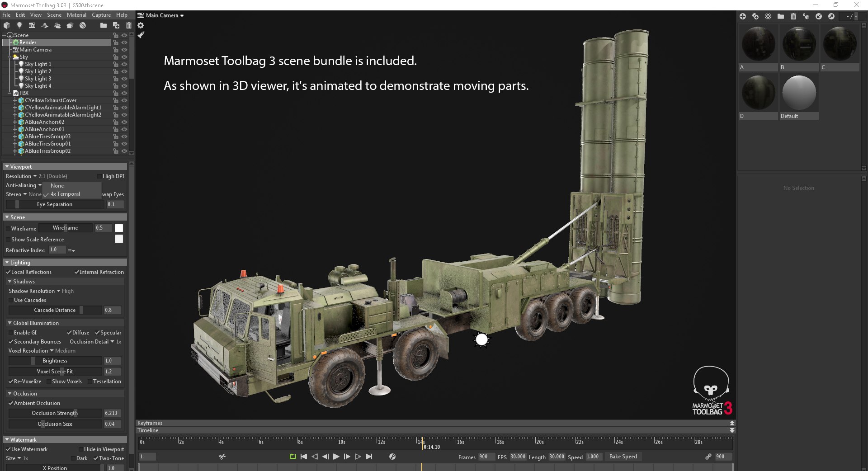Delete selected scene object with trash icon
868x471 pixels.
pyautogui.click(x=129, y=25)
